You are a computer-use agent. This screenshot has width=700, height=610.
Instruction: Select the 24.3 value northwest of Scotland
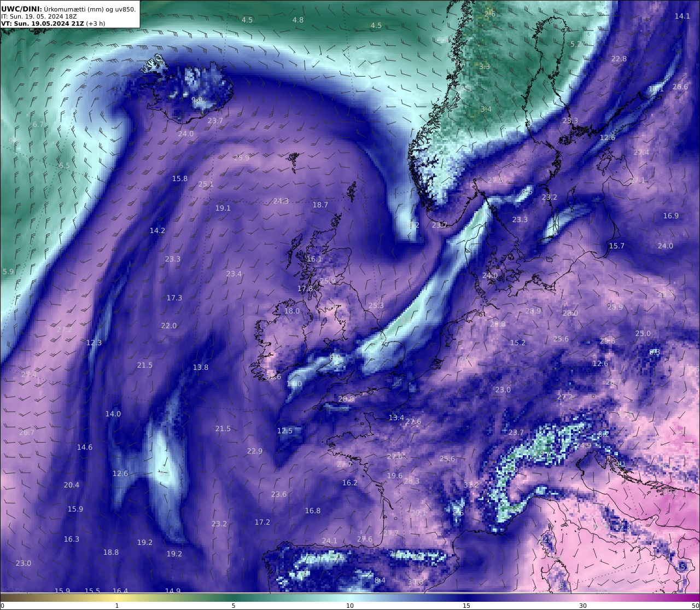[x=281, y=201]
